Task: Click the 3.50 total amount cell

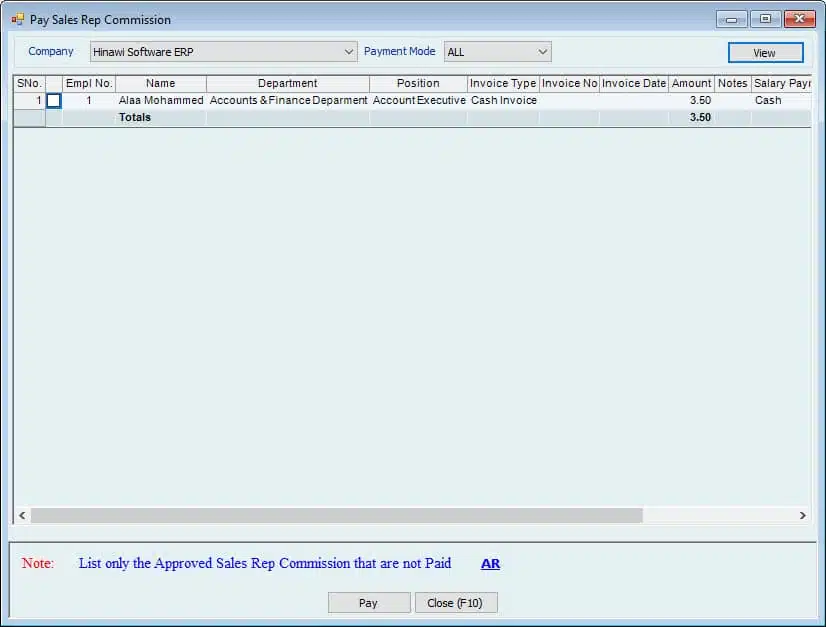Action: (x=692, y=117)
